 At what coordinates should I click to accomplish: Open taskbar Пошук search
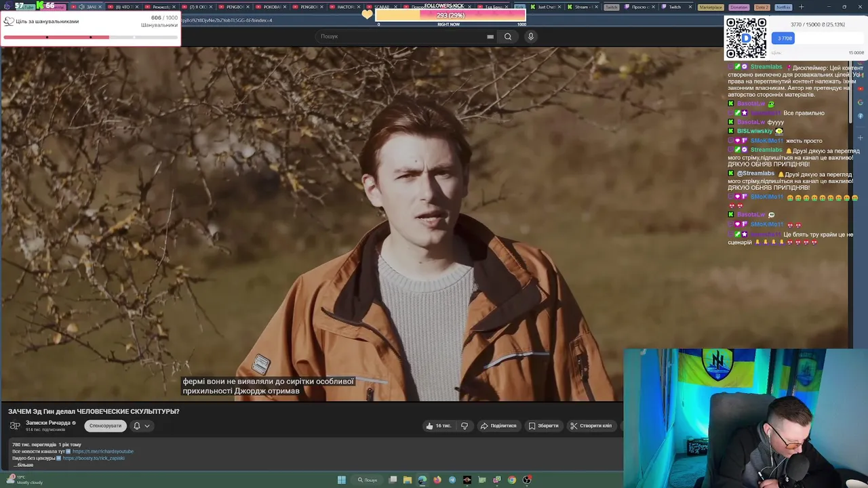coord(368,480)
